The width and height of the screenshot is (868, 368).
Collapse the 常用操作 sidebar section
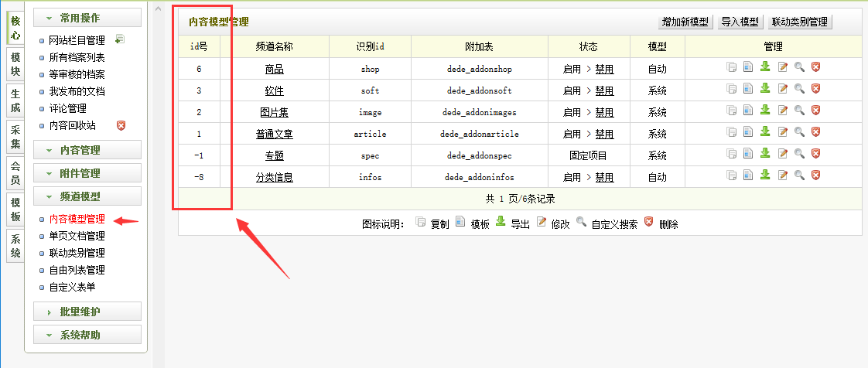(87, 18)
